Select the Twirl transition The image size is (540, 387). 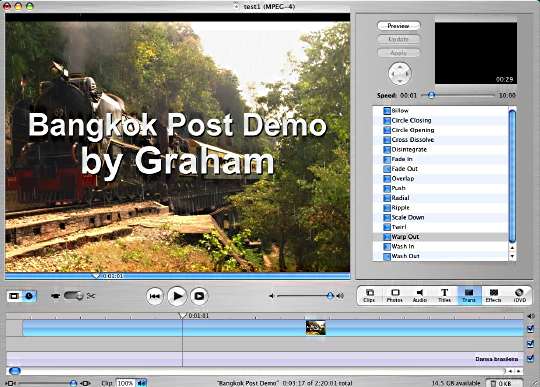440,227
